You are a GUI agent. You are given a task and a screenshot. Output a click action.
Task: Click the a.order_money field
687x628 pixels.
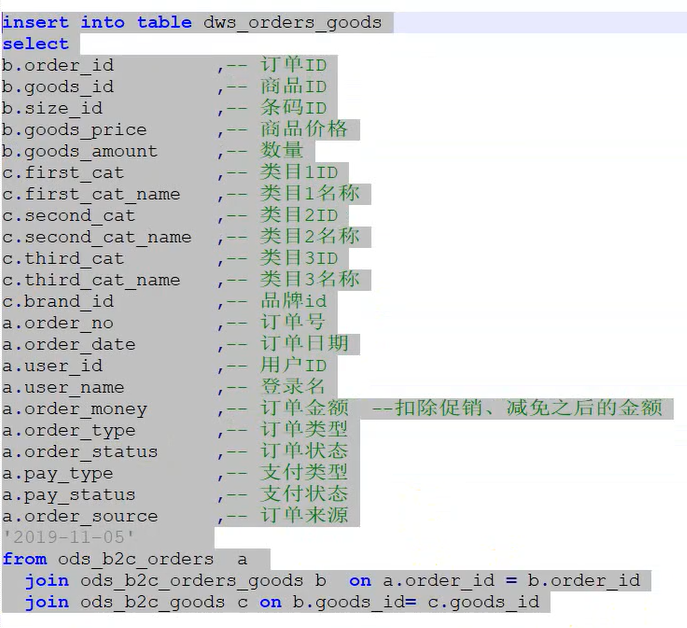tap(74, 409)
